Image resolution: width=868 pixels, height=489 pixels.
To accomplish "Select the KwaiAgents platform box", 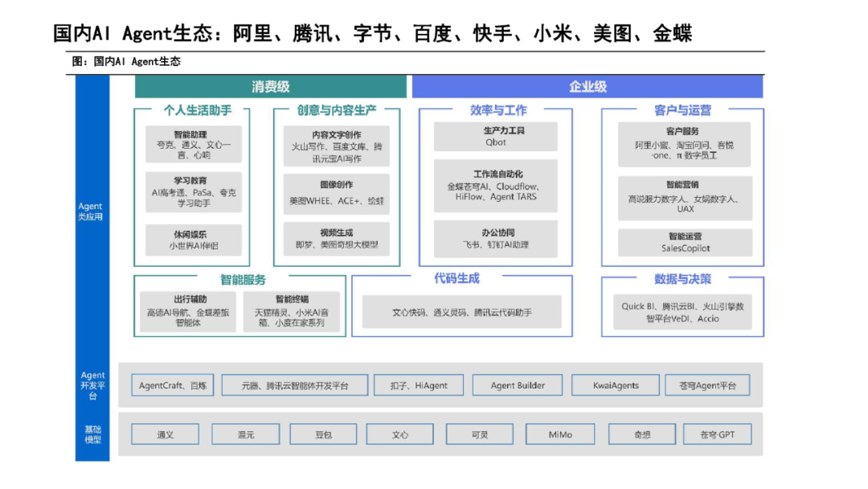I will (616, 385).
